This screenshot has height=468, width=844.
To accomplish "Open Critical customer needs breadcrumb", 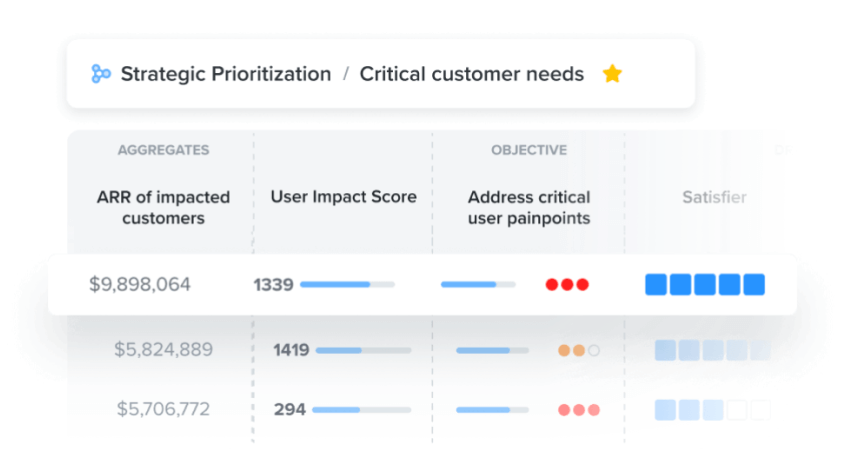I will (472, 74).
